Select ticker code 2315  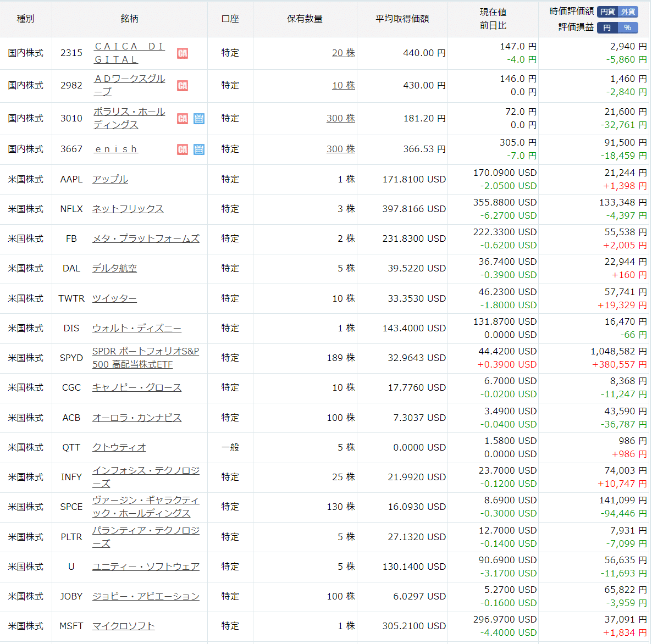click(71, 53)
